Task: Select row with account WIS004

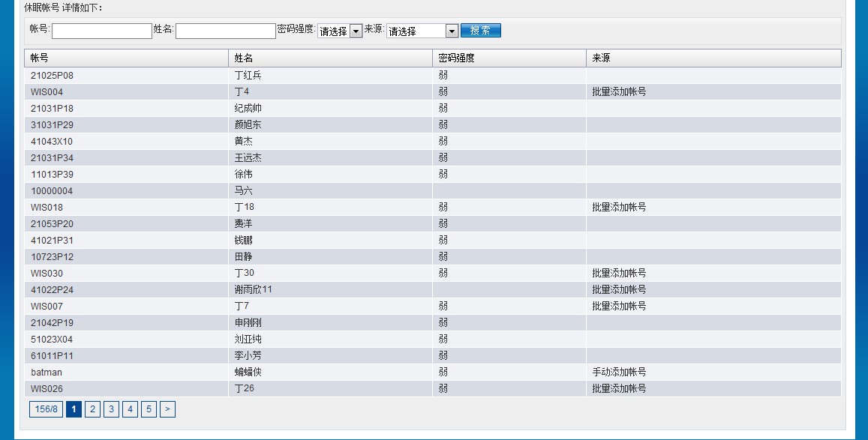Action: coord(47,92)
